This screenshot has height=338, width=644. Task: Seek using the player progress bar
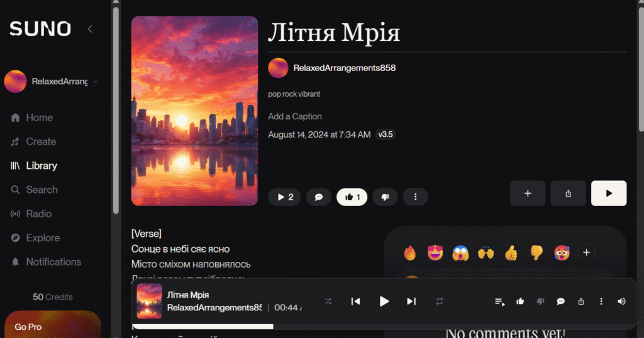(384, 327)
